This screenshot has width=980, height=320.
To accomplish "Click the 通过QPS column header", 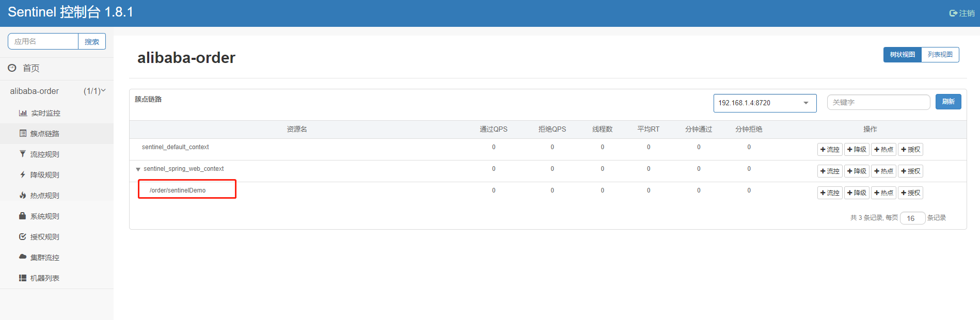I will (x=494, y=129).
